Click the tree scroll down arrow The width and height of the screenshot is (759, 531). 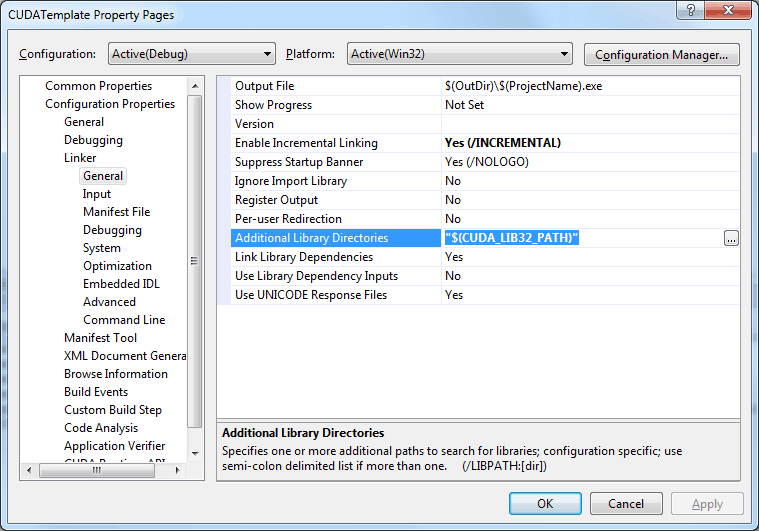(195, 453)
